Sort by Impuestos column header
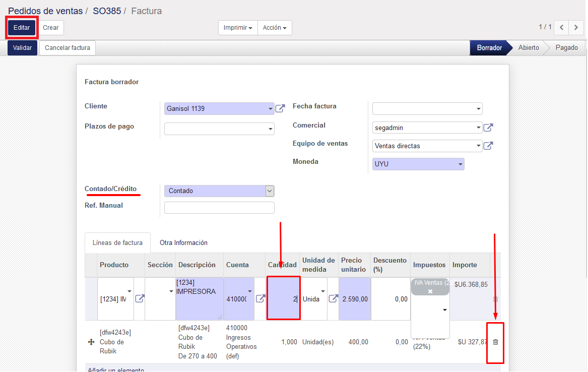This screenshot has width=588, height=372. click(x=429, y=265)
